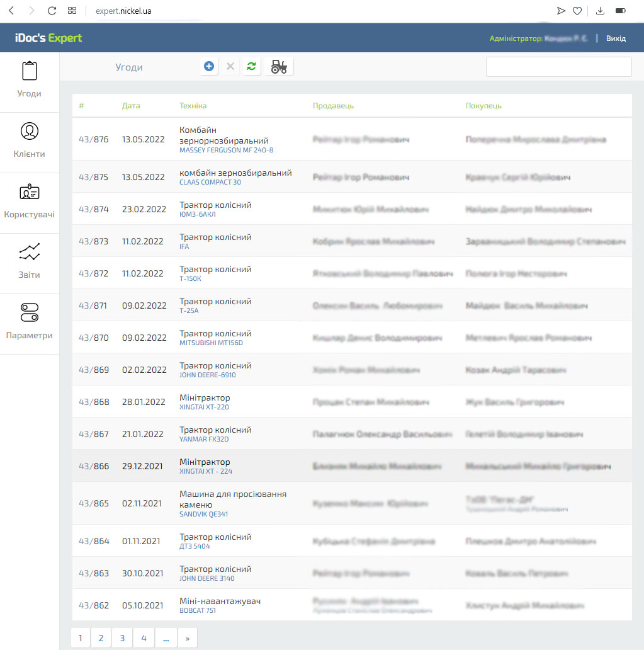
Task: Jump to last page with » button
Action: (x=188, y=638)
